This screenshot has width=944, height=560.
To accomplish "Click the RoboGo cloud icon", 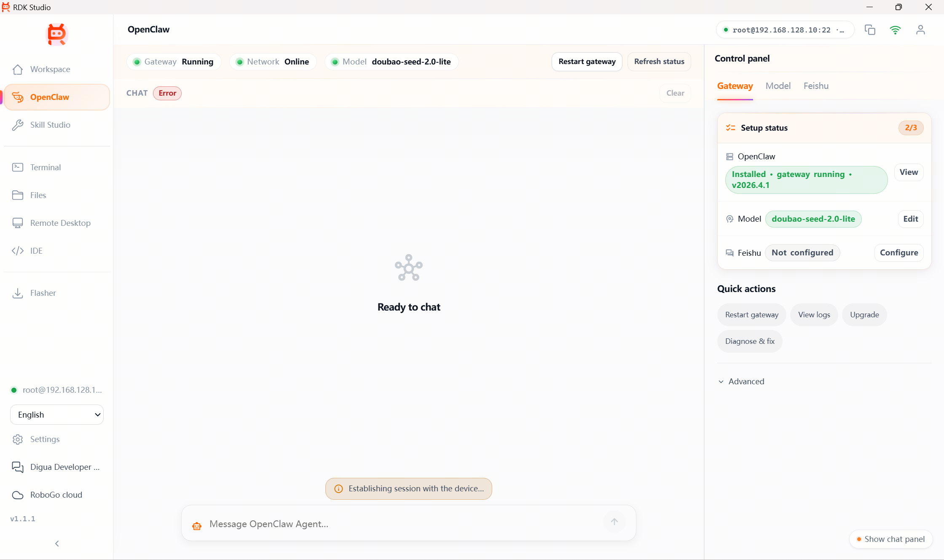I will click(18, 495).
